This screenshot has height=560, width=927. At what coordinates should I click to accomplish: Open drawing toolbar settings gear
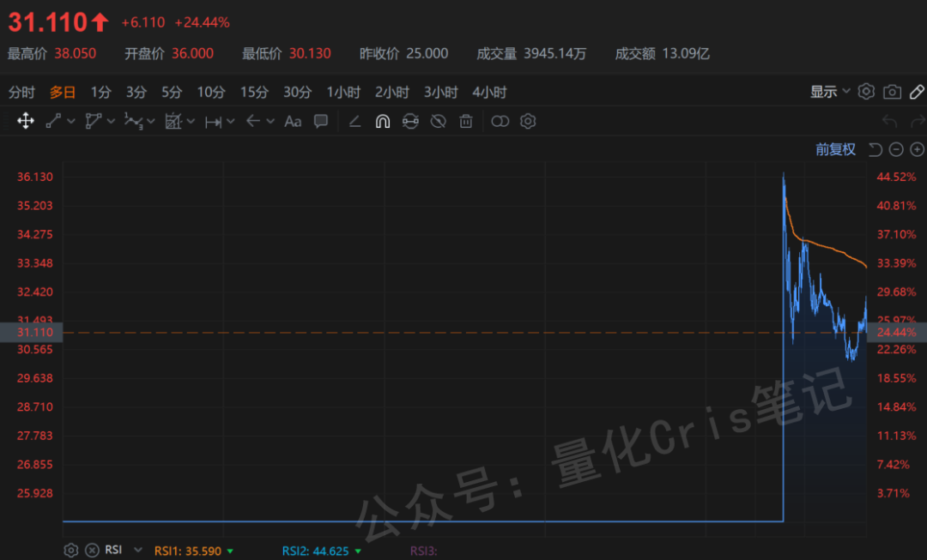point(528,121)
